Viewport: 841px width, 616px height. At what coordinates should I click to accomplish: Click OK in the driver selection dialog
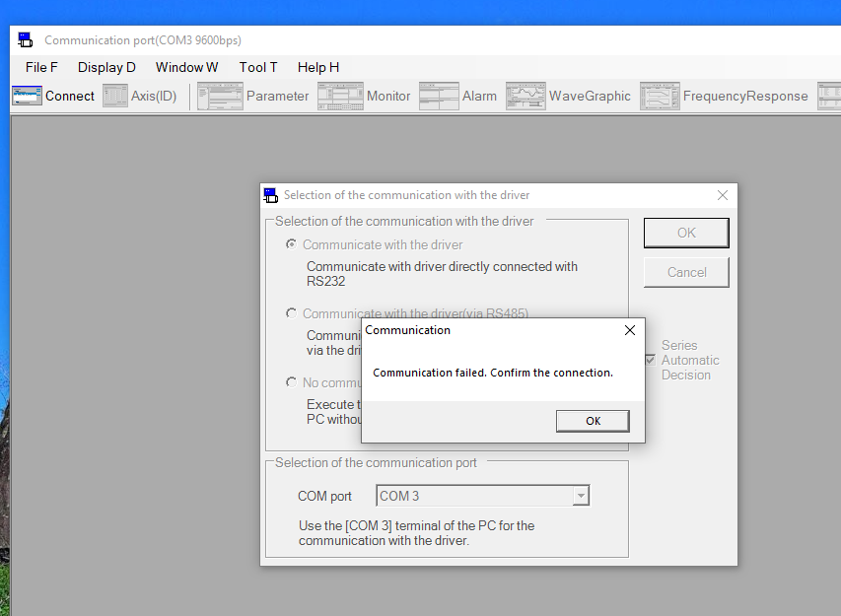pyautogui.click(x=686, y=233)
